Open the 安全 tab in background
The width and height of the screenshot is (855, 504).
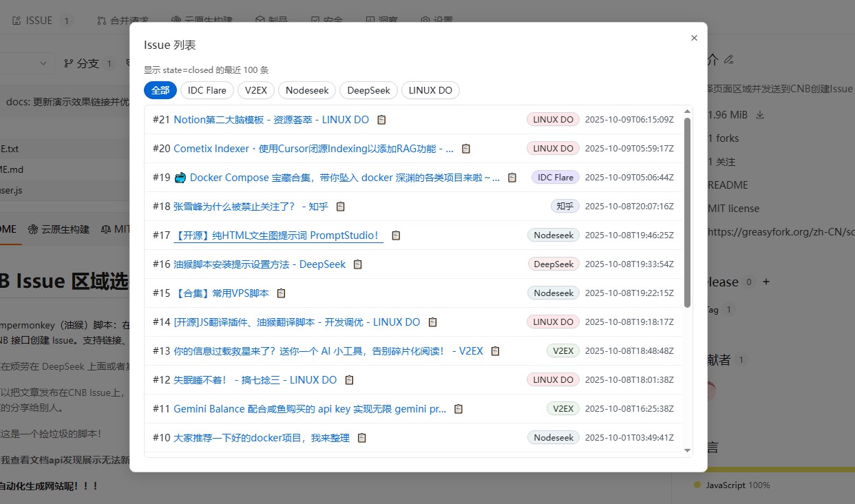click(x=326, y=21)
